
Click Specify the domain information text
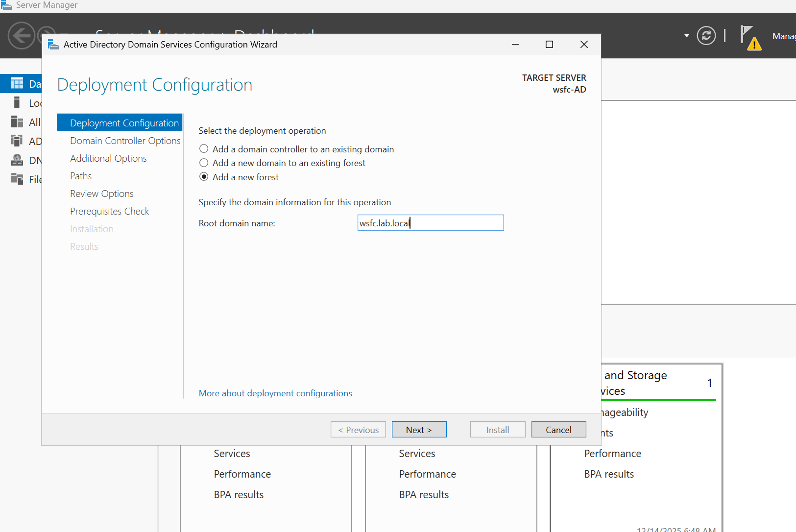294,202
